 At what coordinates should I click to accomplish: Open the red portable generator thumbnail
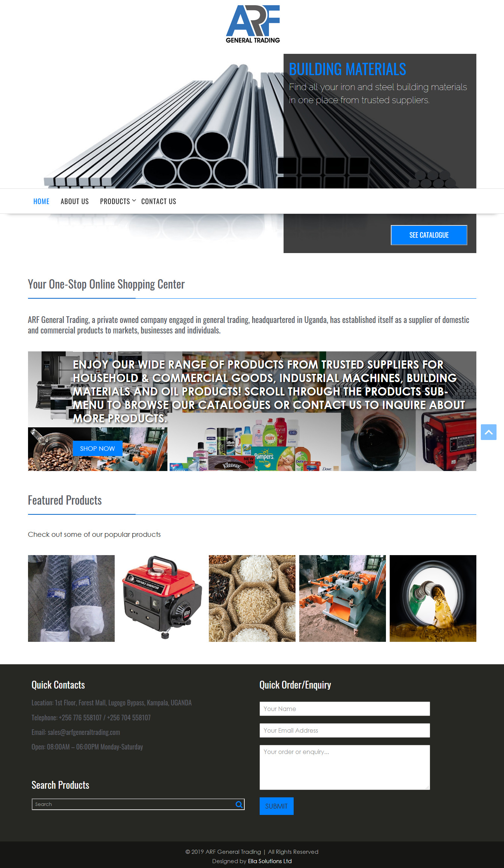pyautogui.click(x=162, y=598)
